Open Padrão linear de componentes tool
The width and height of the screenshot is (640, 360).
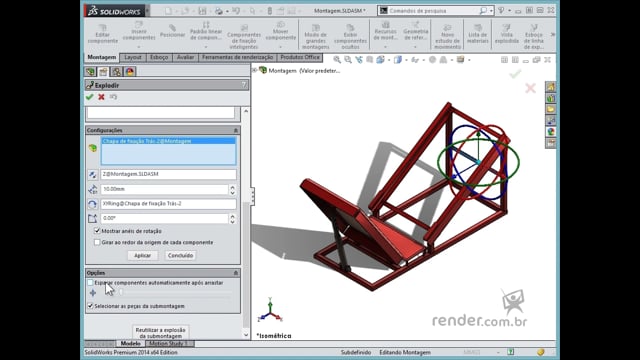pyautogui.click(x=206, y=31)
